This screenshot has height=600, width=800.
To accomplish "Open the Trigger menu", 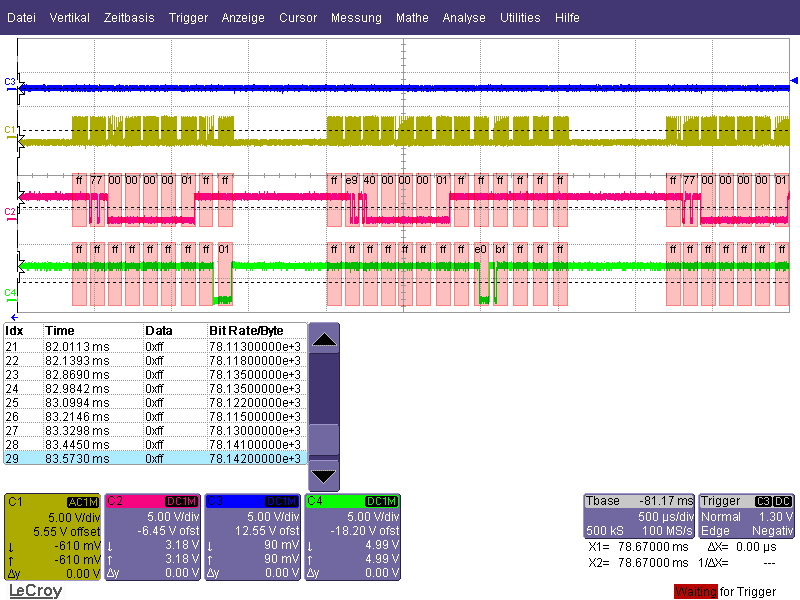I will [x=188, y=18].
